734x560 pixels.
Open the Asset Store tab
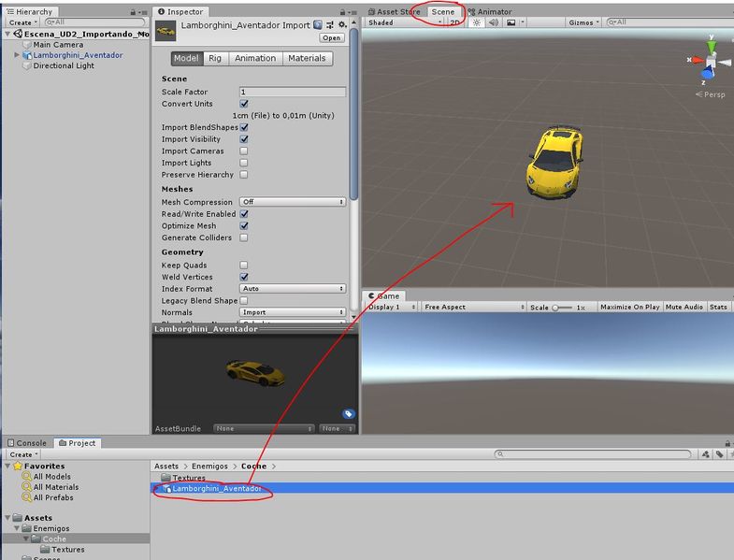(x=395, y=12)
